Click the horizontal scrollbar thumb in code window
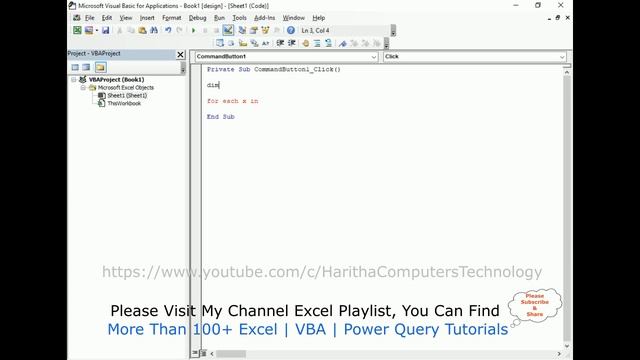This screenshot has height=360, width=640. [231, 354]
